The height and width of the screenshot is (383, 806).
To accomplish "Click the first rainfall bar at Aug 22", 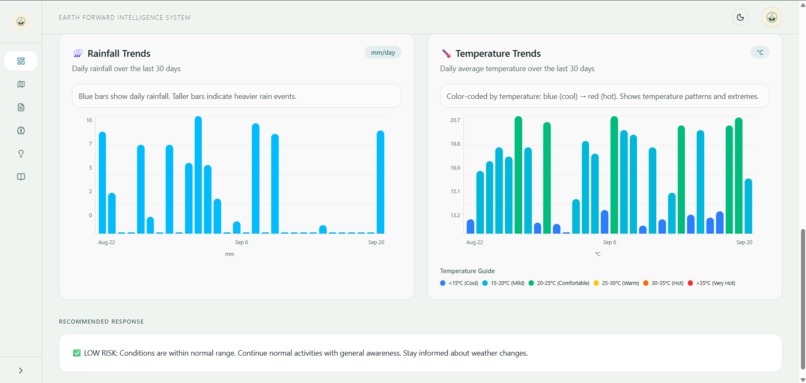I will click(102, 183).
